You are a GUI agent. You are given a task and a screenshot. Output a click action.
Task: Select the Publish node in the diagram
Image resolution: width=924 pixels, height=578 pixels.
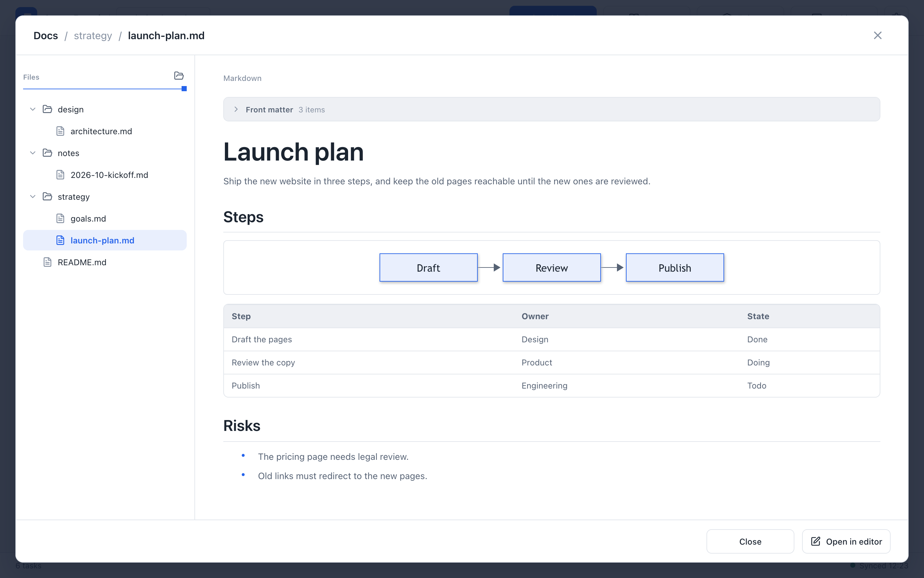pyautogui.click(x=675, y=267)
